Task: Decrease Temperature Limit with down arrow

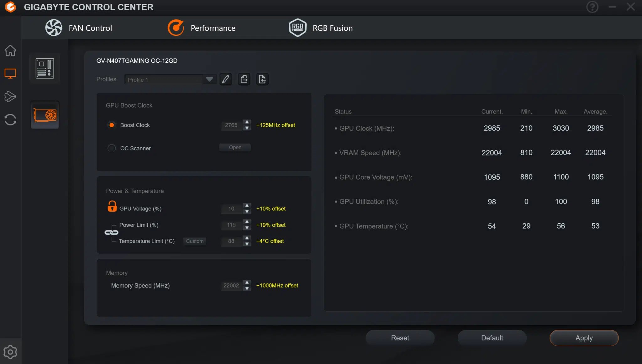Action: tap(247, 244)
